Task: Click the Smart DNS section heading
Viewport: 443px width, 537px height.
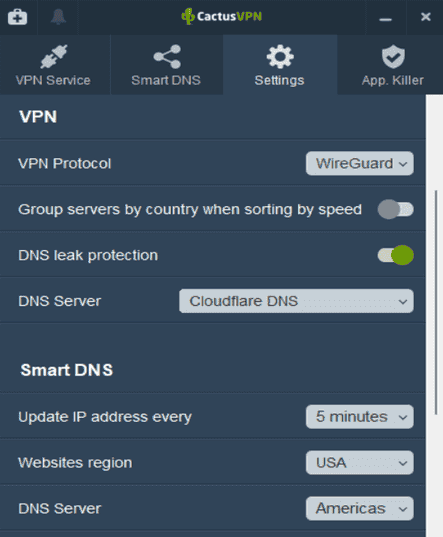Action: [x=67, y=370]
